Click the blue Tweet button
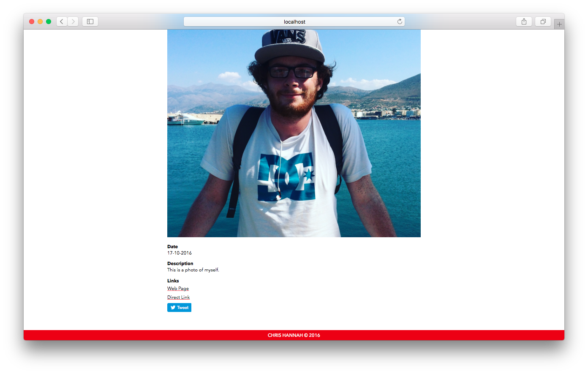588x374 pixels. [179, 308]
